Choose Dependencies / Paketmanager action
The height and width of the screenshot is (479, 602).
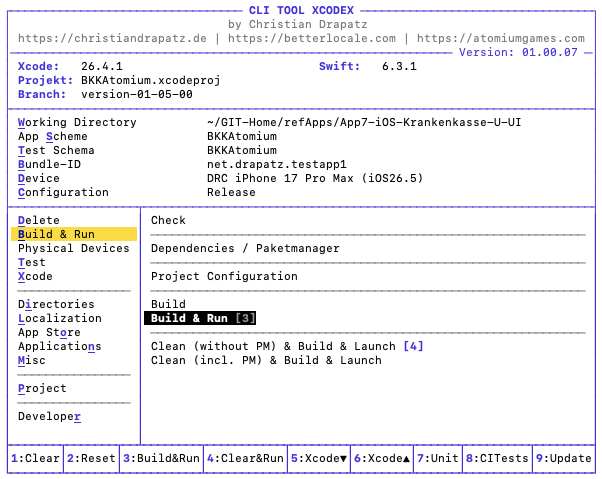tap(245, 248)
